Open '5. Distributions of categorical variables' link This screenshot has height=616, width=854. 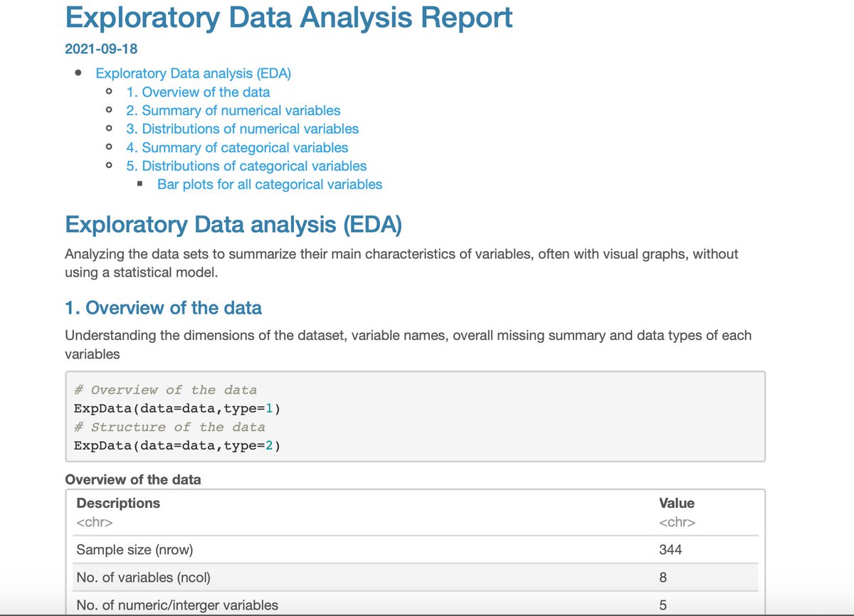(x=246, y=166)
